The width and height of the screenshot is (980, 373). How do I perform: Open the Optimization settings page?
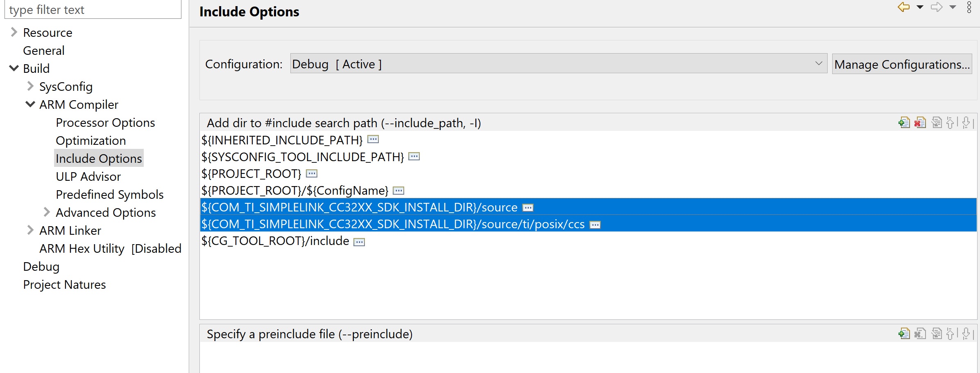pos(91,140)
